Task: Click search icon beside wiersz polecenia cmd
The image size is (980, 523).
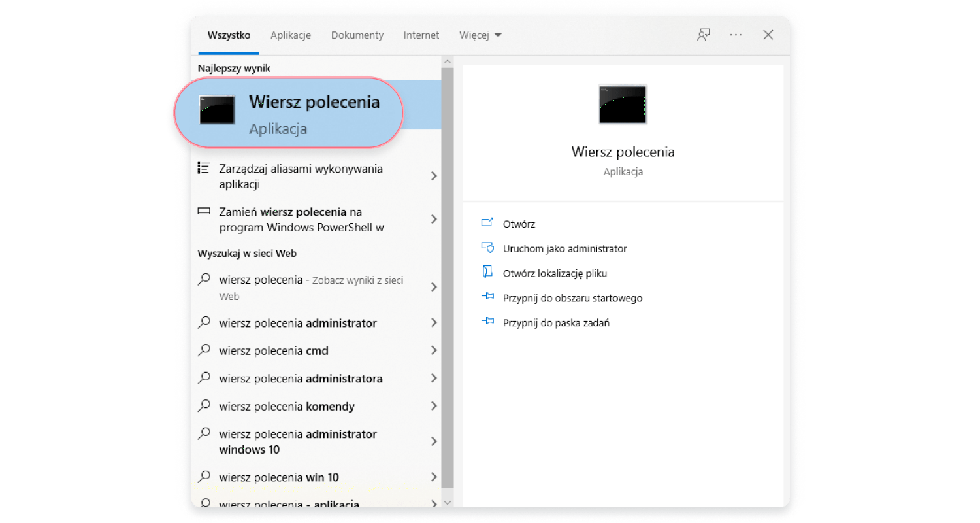Action: click(204, 350)
